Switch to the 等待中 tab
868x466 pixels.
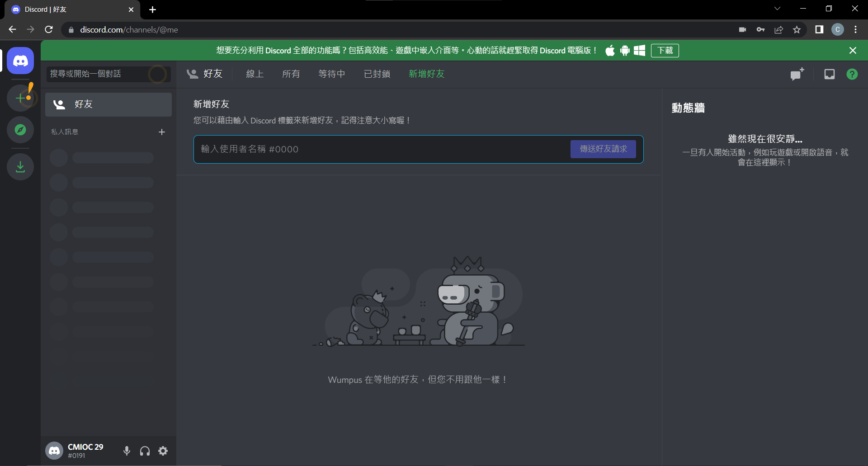pyautogui.click(x=332, y=74)
